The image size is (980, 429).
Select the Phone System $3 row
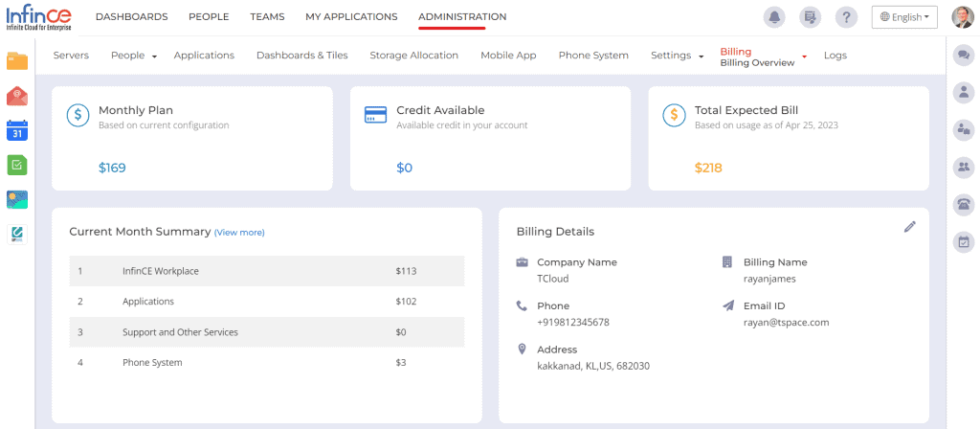tap(267, 362)
